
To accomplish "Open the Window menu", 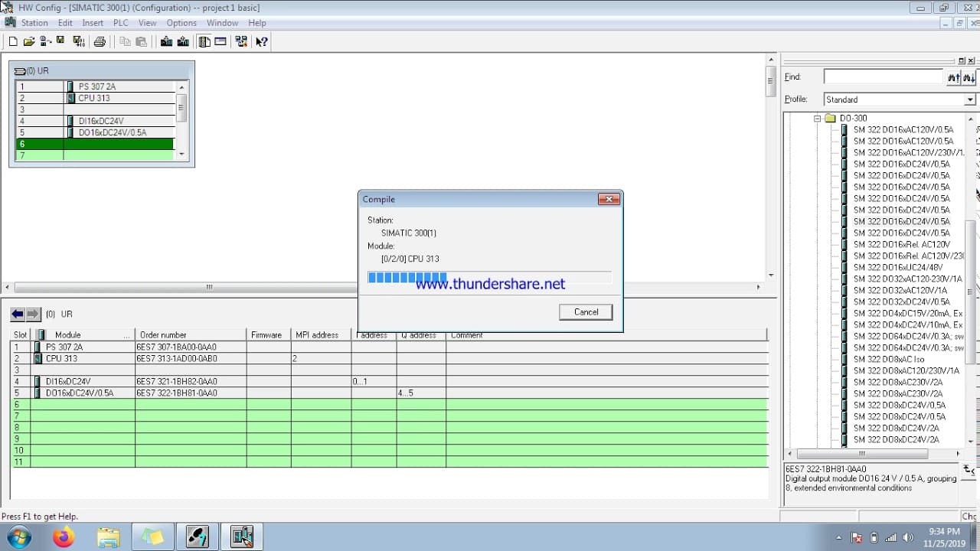I will click(222, 23).
